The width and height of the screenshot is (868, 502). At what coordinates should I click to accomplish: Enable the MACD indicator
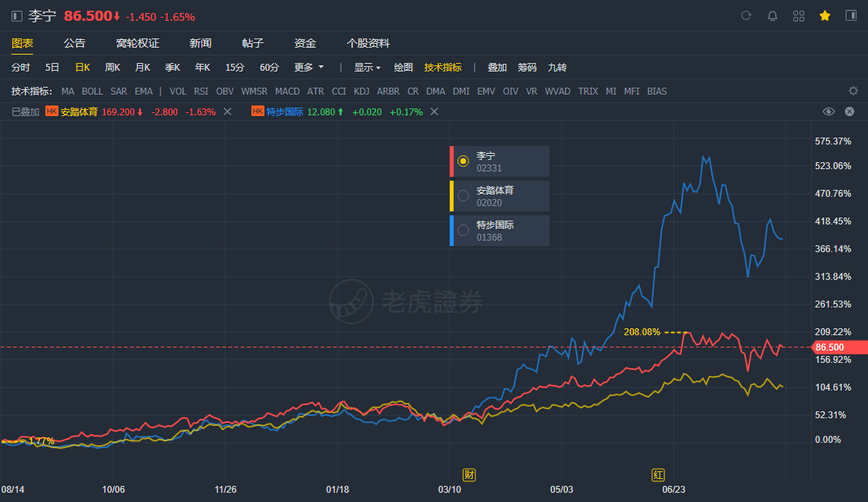[288, 91]
